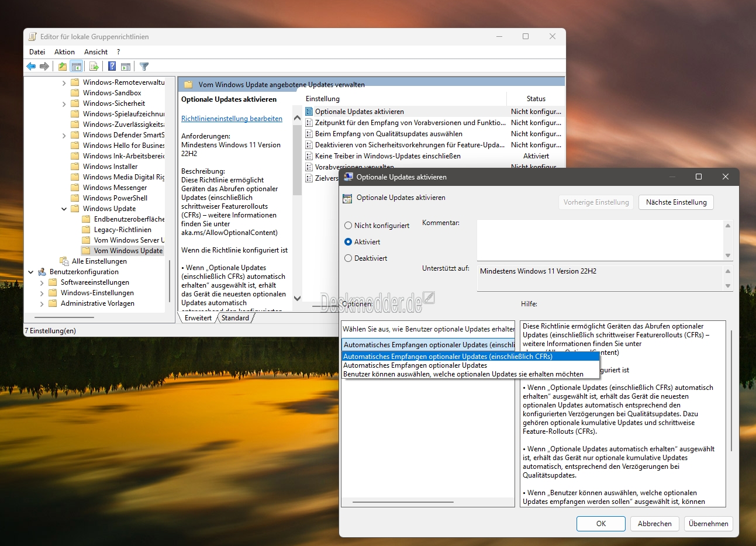
Task: Click the export list toolbar icon
Action: (x=94, y=67)
